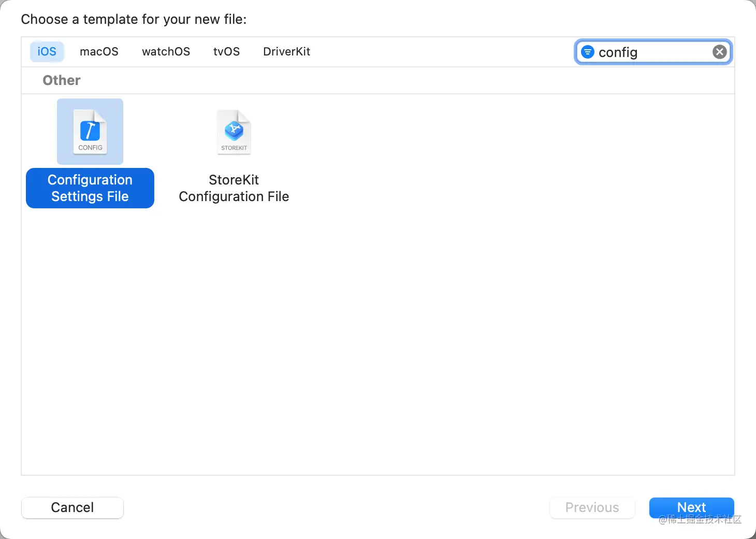Screen dimensions: 756x539
Task: Click the Cancel button
Action: pos(72,507)
